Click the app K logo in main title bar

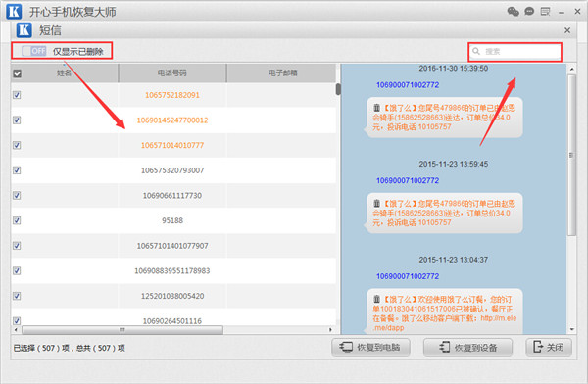14,11
